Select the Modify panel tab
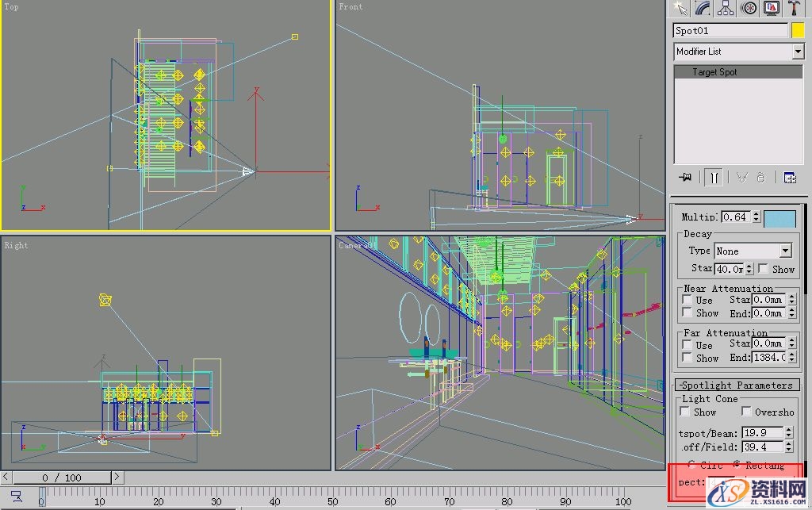Screen dimensions: 812x510 703,8
